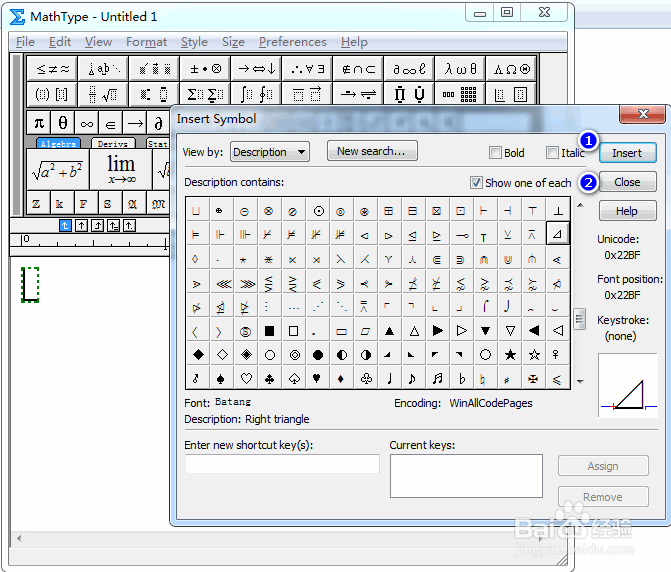Screen dimensions: 671x572
Task: Open the Size menu
Action: (233, 42)
